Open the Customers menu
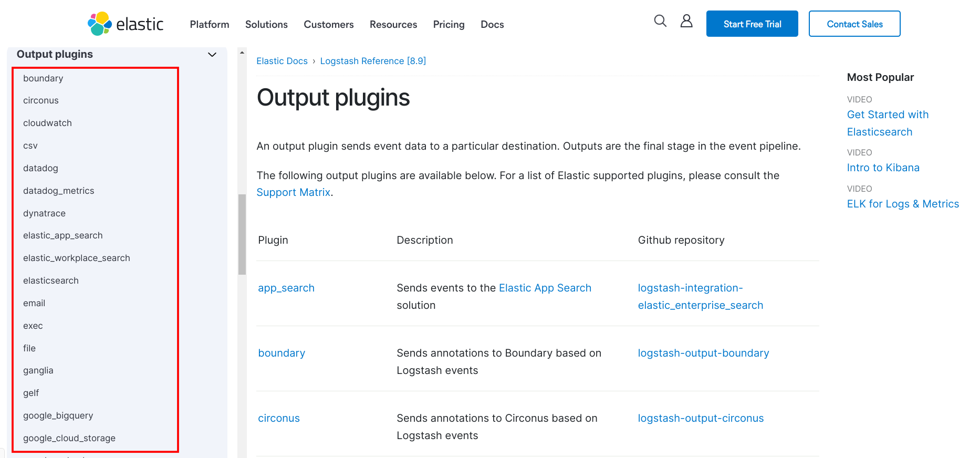 329,24
